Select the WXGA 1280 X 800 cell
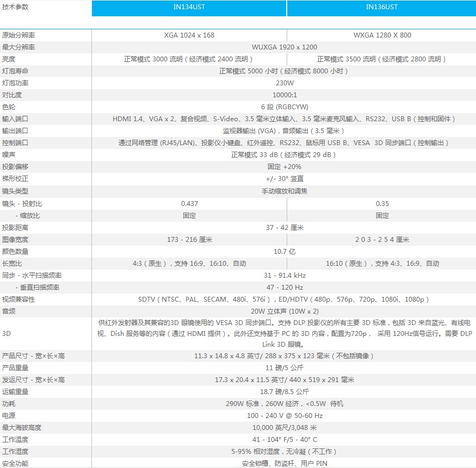 click(x=382, y=35)
